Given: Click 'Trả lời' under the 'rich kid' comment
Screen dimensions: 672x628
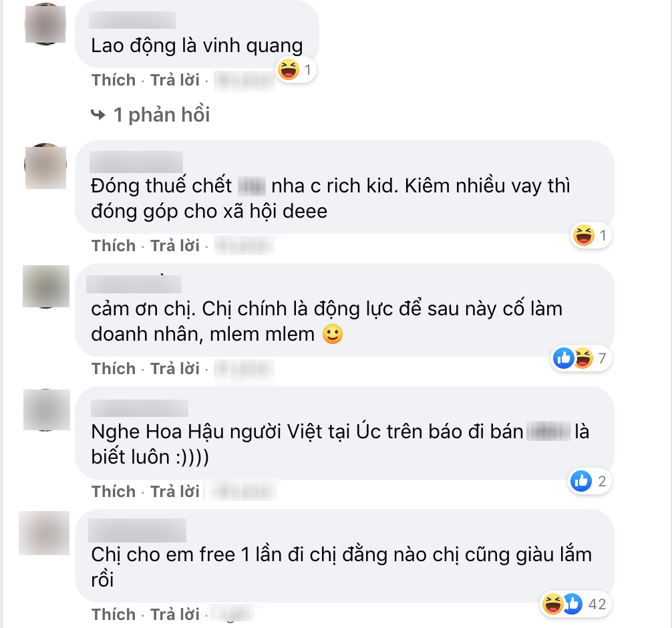Looking at the screenshot, I should [175, 246].
